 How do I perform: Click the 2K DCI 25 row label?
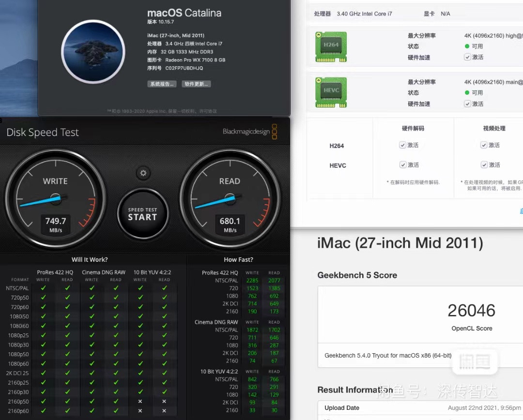(x=17, y=374)
